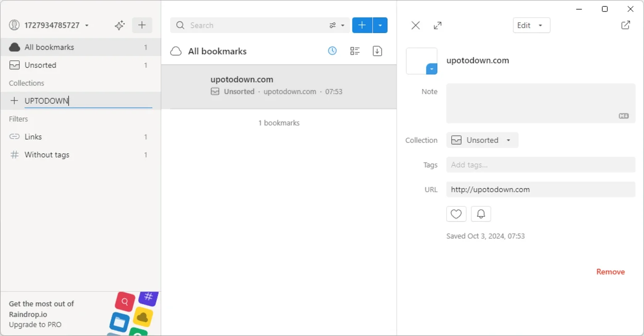Minimize the Raindrop window
Image resolution: width=644 pixels, height=336 pixels.
click(579, 9)
